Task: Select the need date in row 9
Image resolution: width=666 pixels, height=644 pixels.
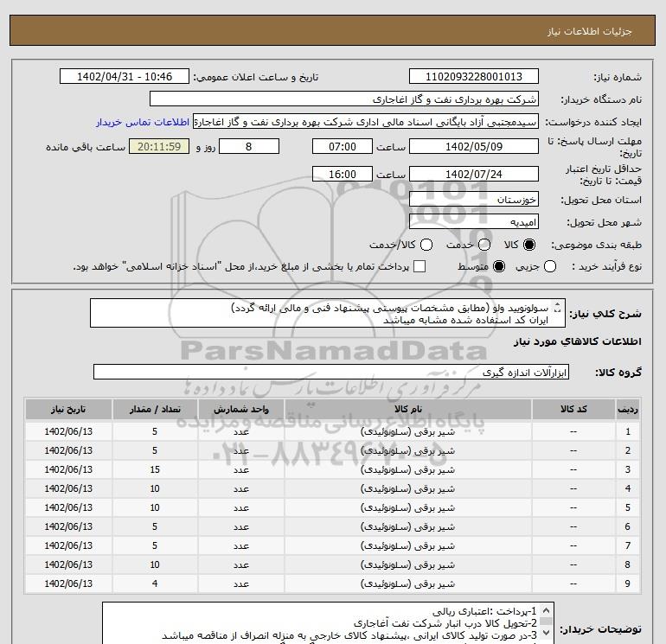Action: click(68, 583)
